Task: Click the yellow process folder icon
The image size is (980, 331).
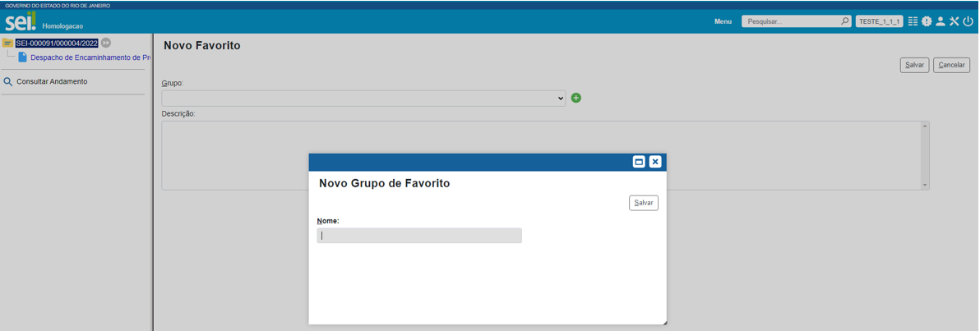Action: click(x=7, y=43)
